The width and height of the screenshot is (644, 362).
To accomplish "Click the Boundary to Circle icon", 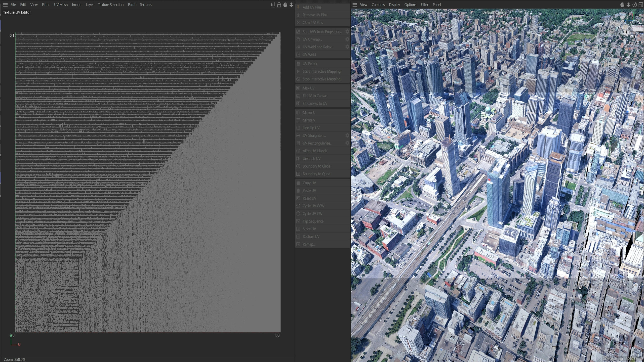I will tap(298, 166).
